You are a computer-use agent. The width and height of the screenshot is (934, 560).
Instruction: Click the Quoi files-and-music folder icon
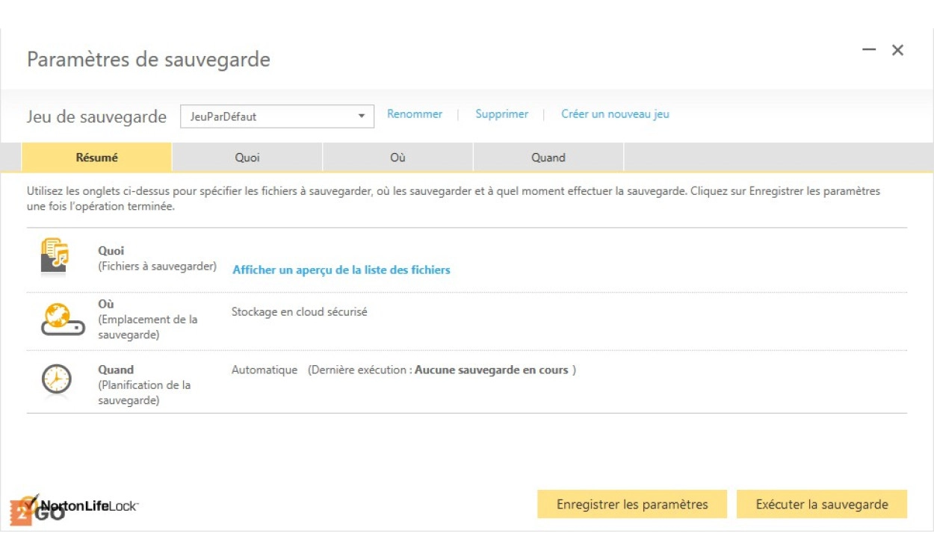tap(55, 258)
